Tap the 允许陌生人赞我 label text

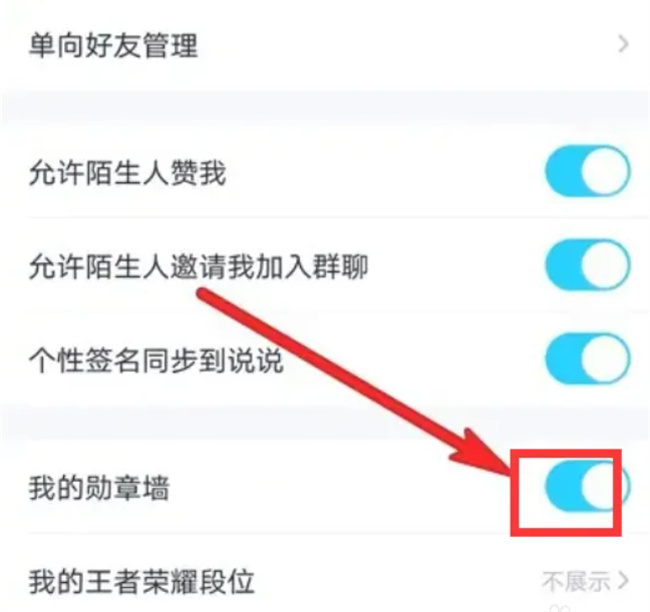127,172
